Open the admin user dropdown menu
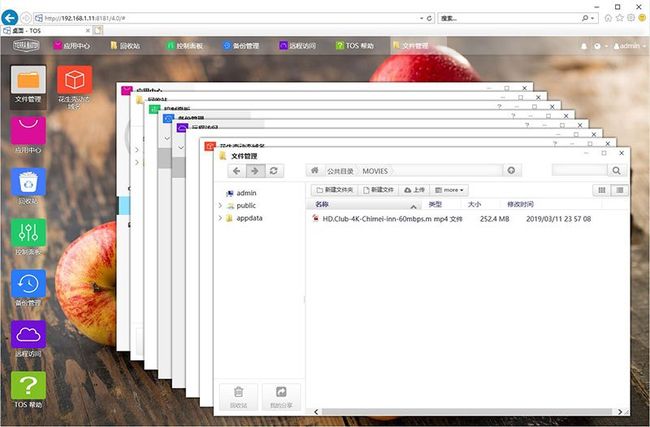This screenshot has height=427, width=650. point(629,46)
